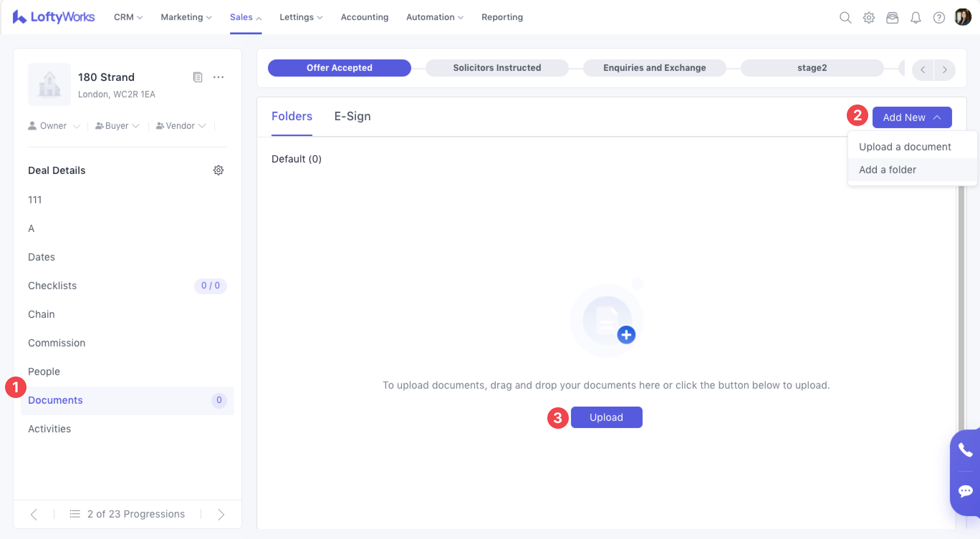This screenshot has height=539, width=980.
Task: Open the CRM navigation menu
Action: click(128, 17)
